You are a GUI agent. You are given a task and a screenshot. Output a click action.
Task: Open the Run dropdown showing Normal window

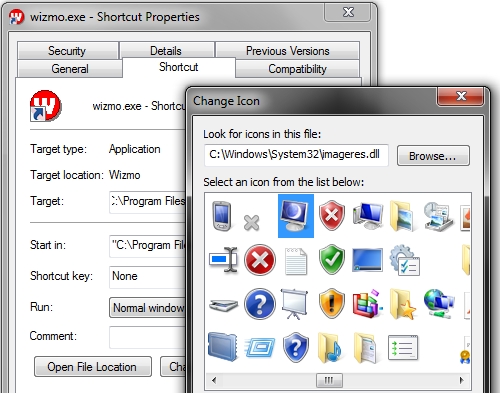pyautogui.click(x=147, y=308)
